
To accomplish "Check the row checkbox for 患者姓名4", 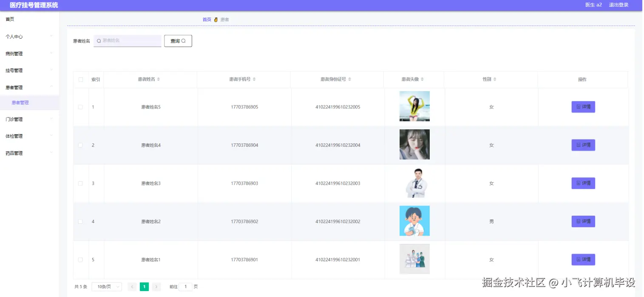I will click(x=80, y=145).
